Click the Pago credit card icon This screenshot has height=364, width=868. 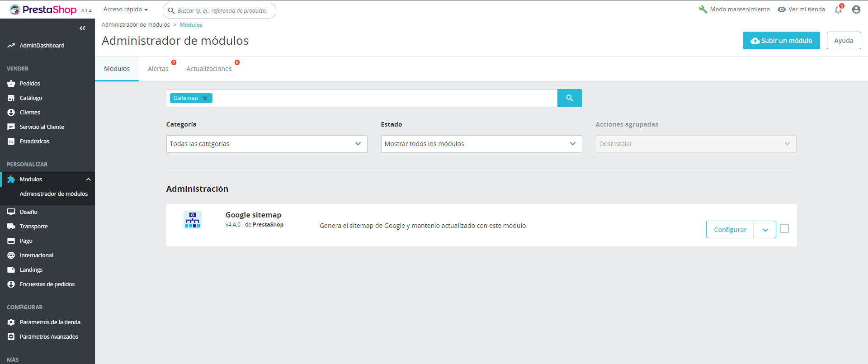pos(11,241)
